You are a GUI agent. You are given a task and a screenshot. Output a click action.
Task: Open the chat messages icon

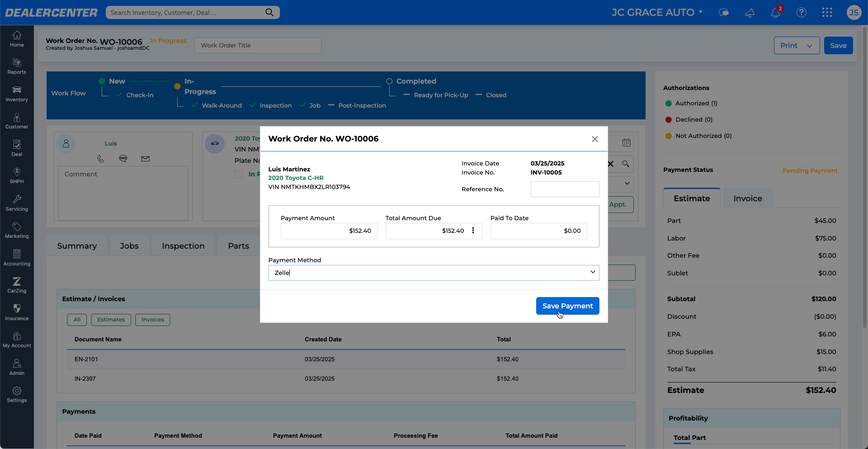724,13
